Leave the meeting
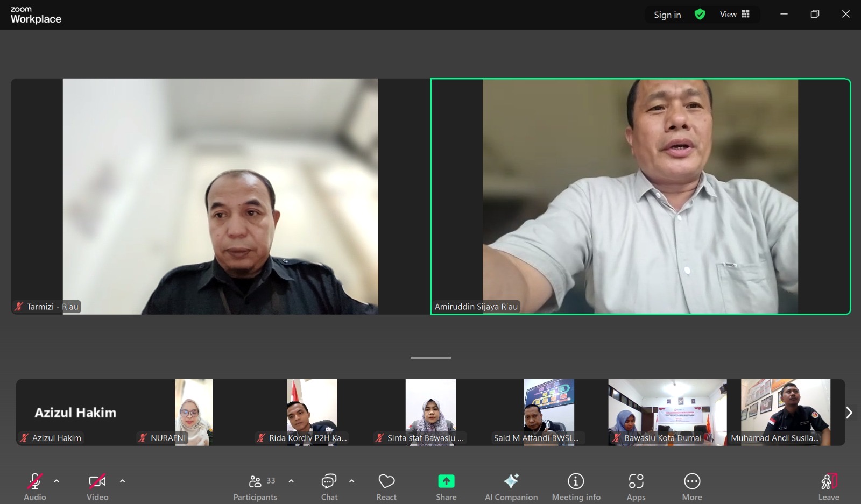The image size is (861, 504). click(x=829, y=481)
